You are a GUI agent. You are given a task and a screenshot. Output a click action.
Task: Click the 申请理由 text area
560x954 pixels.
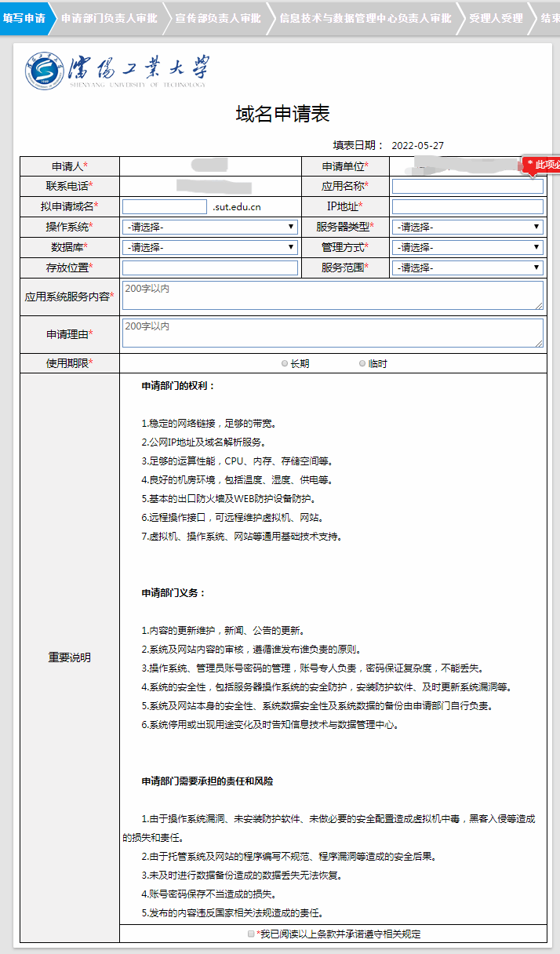(x=333, y=333)
